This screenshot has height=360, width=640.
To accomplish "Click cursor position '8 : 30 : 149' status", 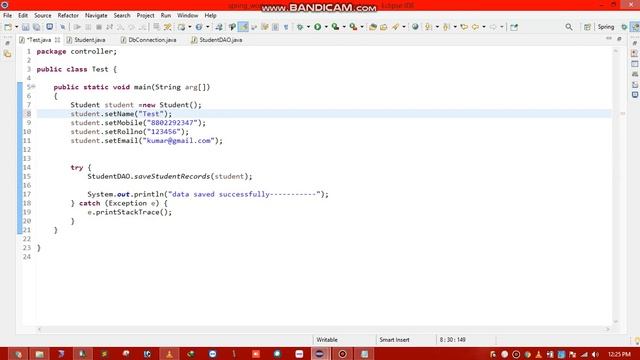I will [x=452, y=340].
